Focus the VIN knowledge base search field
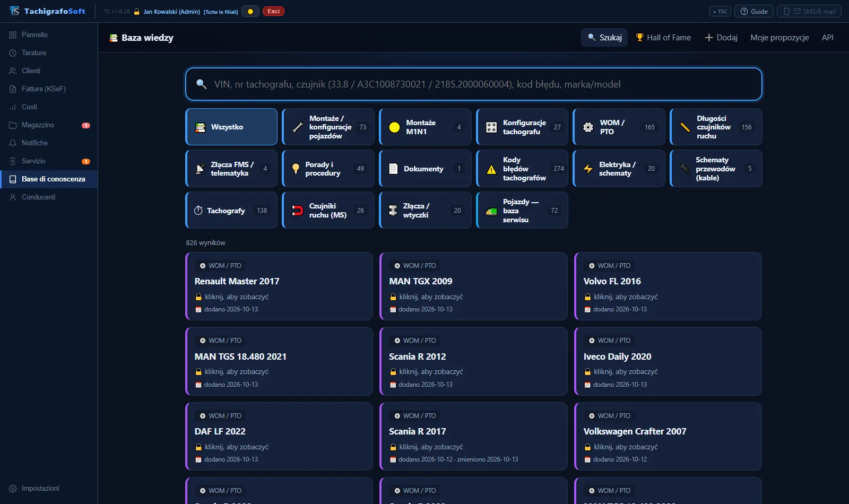This screenshot has height=504, width=849. (474, 84)
